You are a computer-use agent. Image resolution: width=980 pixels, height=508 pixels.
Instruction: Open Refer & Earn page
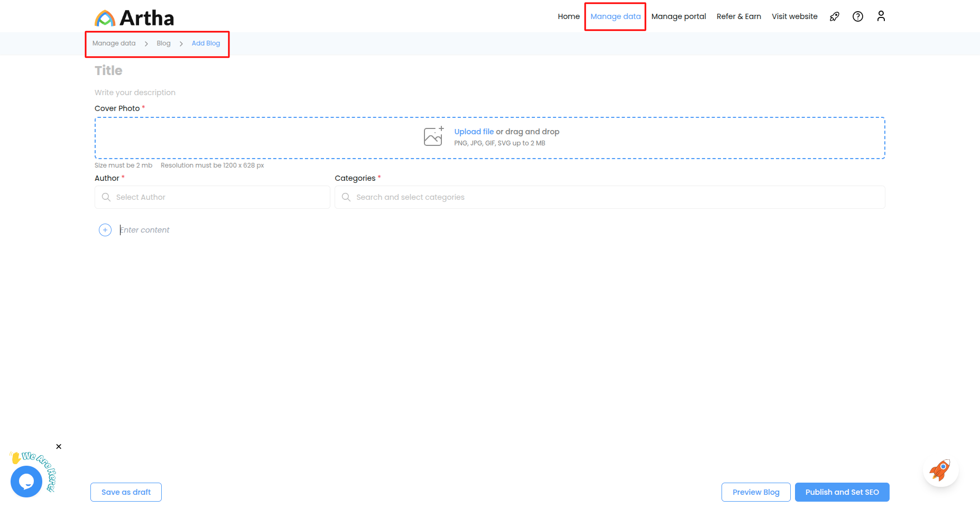(738, 16)
